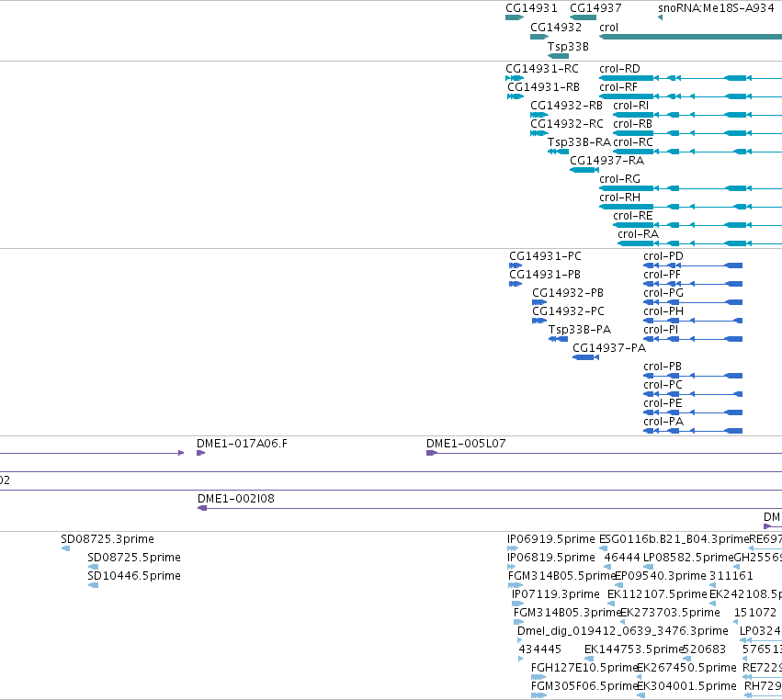Open the EK304001.5prime EST label
Screen dimensions: 782x700
point(686,686)
